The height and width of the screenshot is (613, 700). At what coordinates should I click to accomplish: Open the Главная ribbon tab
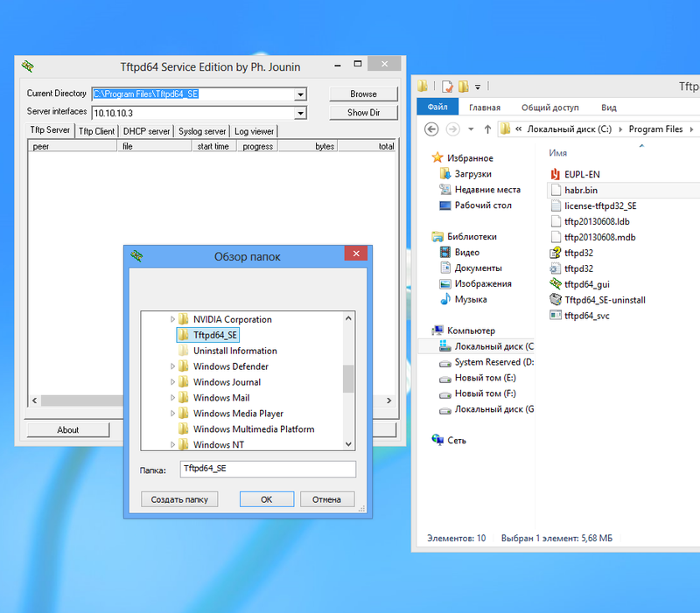(485, 108)
